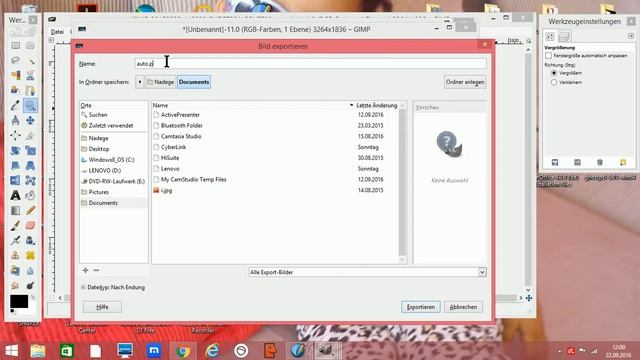Image resolution: width=640 pixels, height=360 pixels.
Task: Select the Foreground Select tool
Action: [x=15, y=90]
